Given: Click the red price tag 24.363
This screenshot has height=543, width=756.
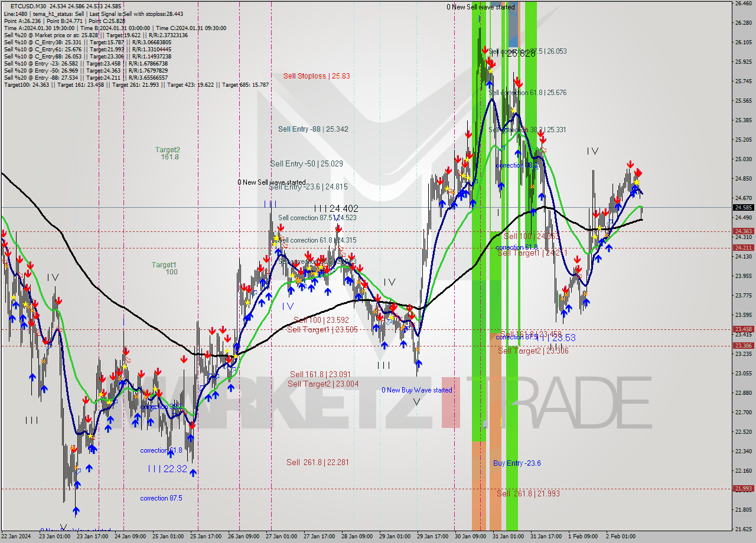Looking at the screenshot, I should [743, 231].
